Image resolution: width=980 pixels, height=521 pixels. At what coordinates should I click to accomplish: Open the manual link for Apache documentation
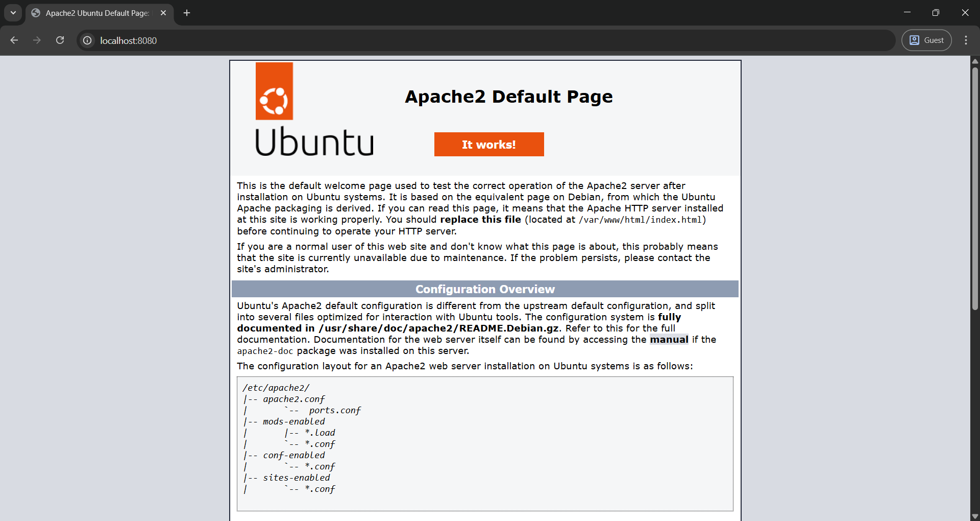pyautogui.click(x=669, y=339)
